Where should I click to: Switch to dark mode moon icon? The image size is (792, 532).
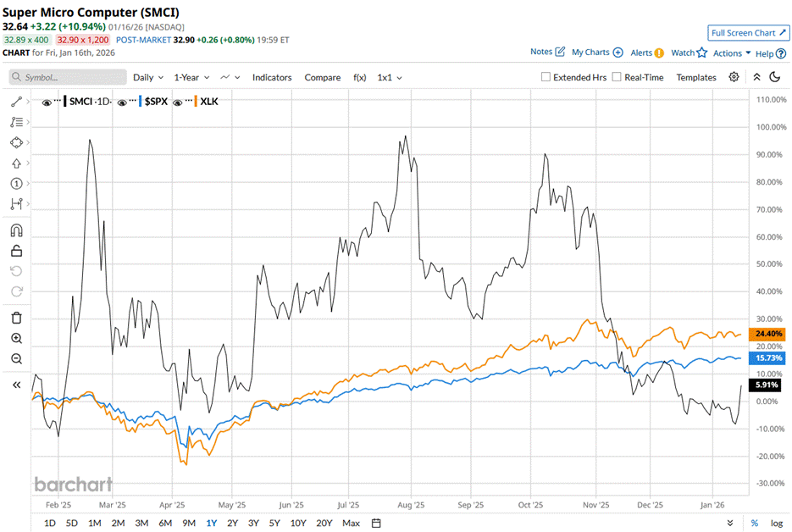[774, 77]
